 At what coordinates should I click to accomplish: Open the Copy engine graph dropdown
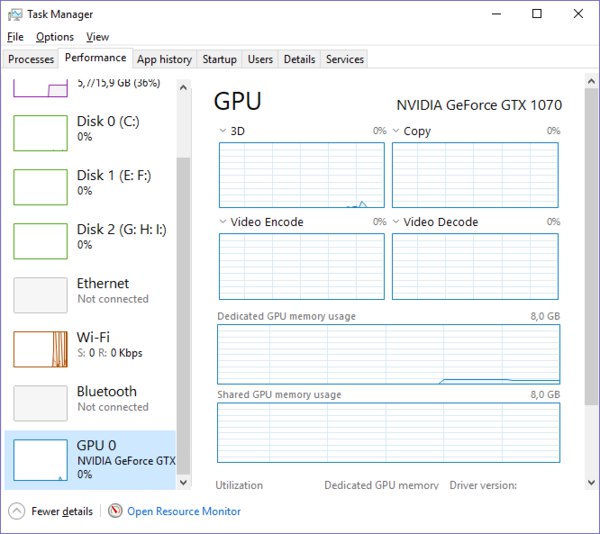396,131
